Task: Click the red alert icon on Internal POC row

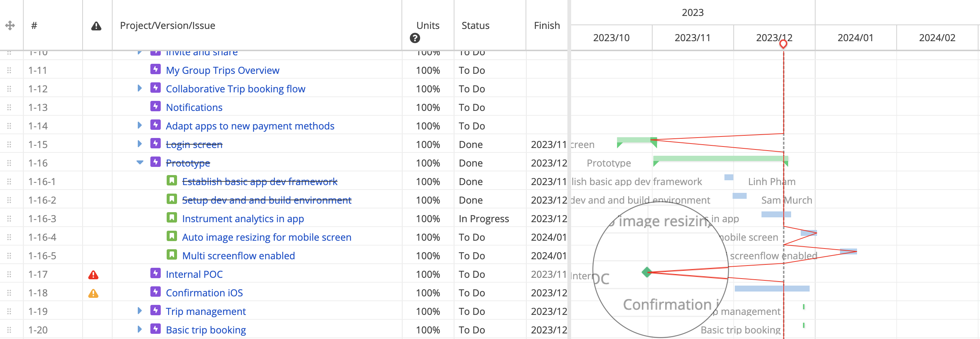Action: coord(94,274)
